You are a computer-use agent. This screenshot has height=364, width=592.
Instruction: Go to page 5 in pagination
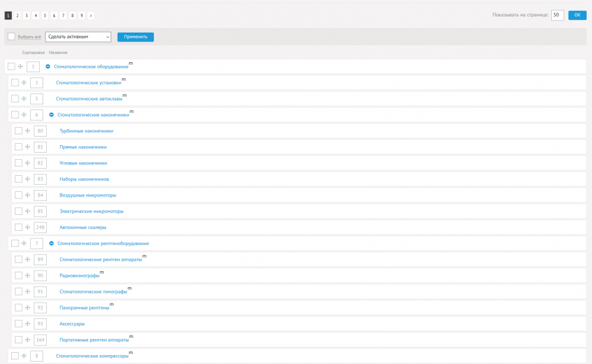click(45, 15)
